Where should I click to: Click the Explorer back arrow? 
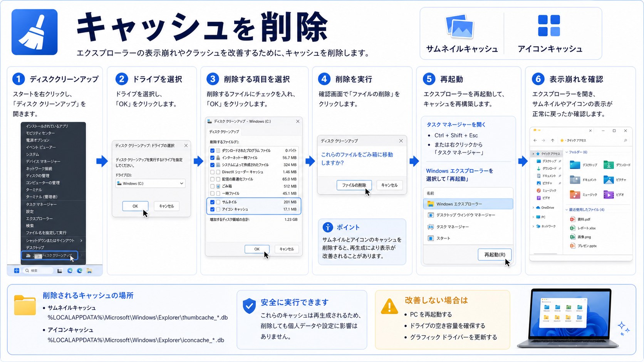point(535,140)
